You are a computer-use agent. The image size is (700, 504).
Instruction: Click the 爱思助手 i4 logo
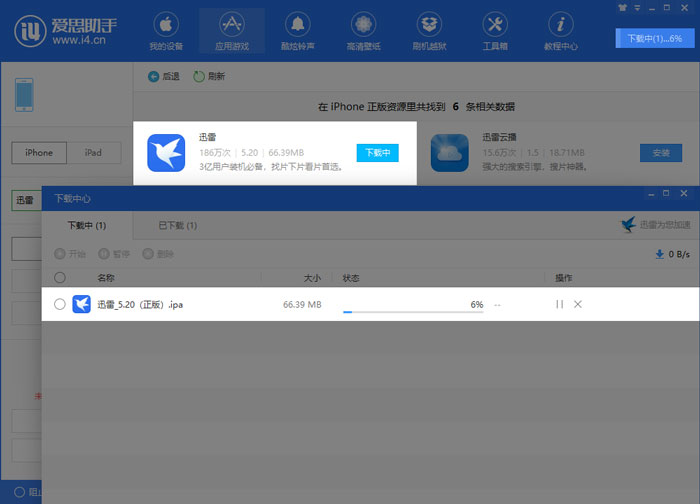coord(66,31)
